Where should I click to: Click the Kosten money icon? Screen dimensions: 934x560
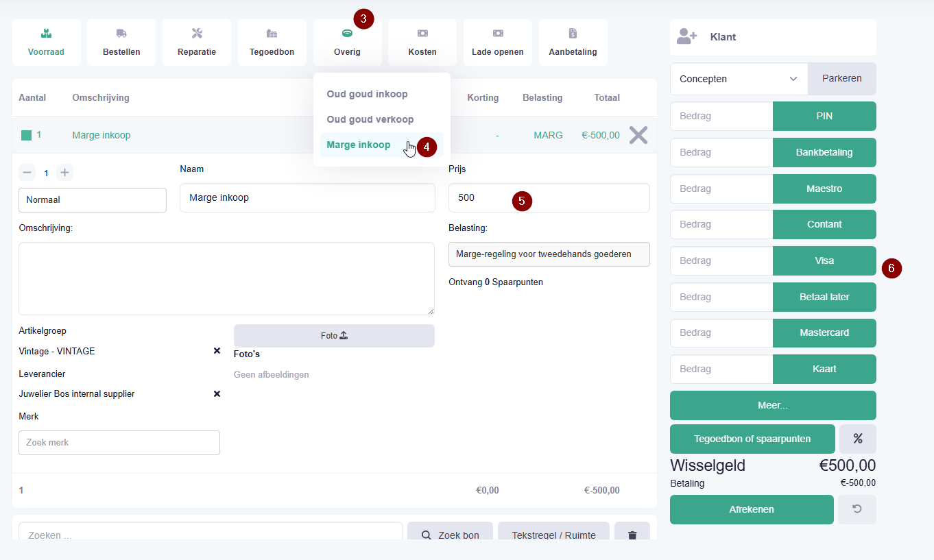(x=422, y=34)
